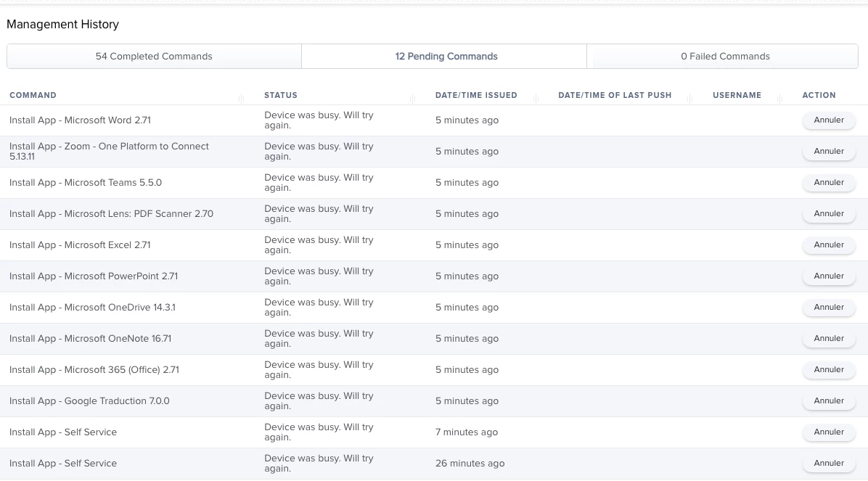
Task: Open the 54 Completed Commands tab
Action: click(154, 57)
